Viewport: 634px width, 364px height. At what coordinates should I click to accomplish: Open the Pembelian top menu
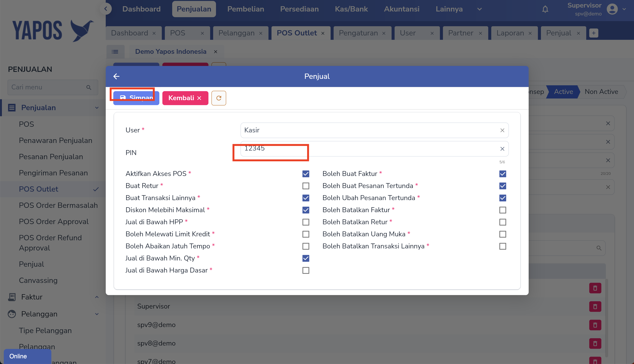click(x=245, y=9)
